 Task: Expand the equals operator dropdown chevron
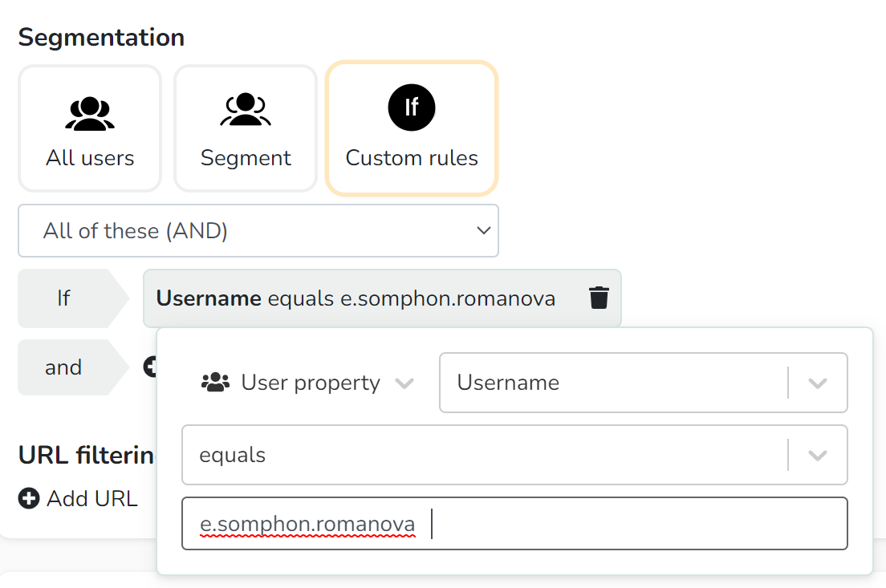[818, 456]
